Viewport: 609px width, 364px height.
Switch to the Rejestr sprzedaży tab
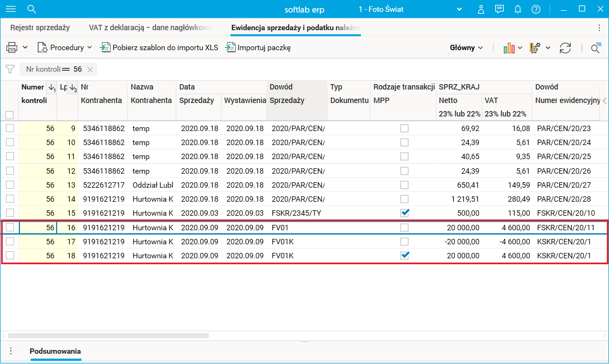(x=40, y=28)
